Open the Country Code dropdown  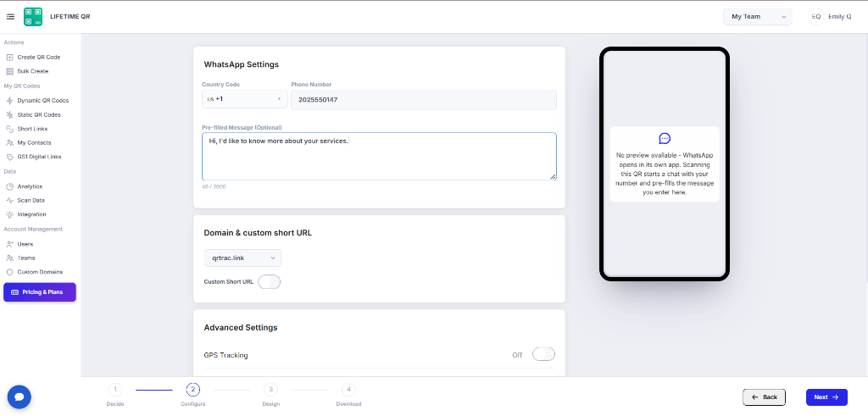click(x=245, y=100)
